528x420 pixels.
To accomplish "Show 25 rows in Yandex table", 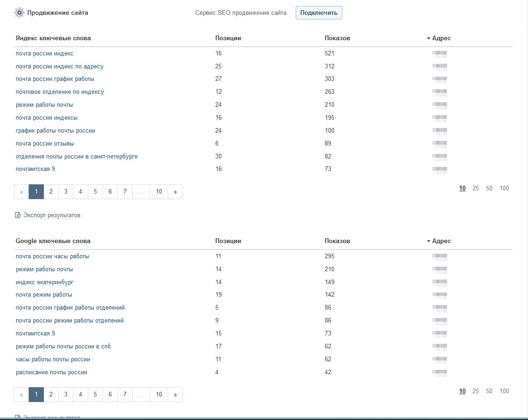I will click(476, 189).
